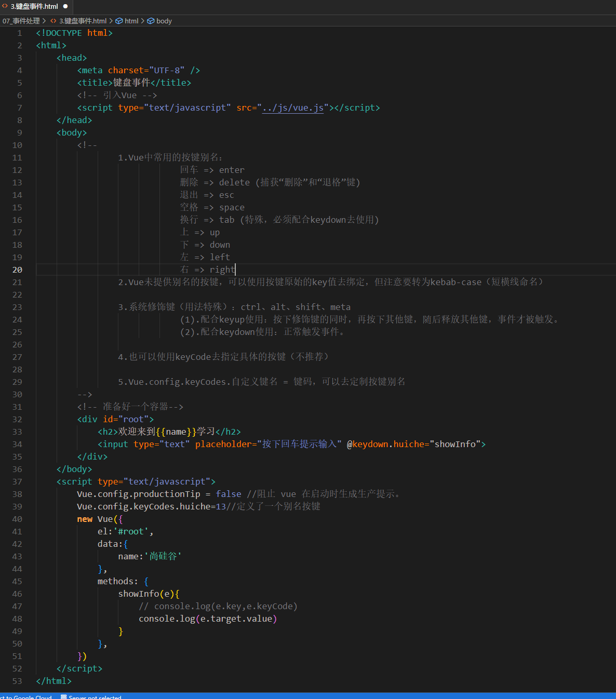616x699 pixels.
Task: Click the Vue.config.productionTip = false line
Action: (159, 494)
